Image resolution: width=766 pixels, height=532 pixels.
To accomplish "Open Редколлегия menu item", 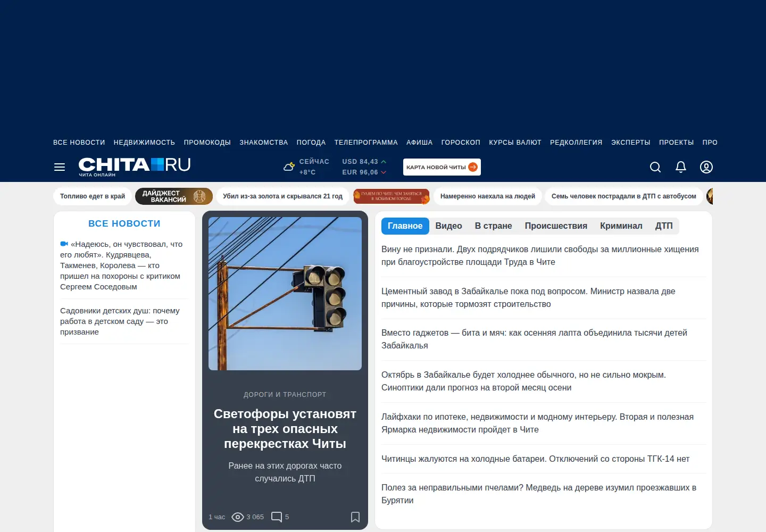I will 576,143.
